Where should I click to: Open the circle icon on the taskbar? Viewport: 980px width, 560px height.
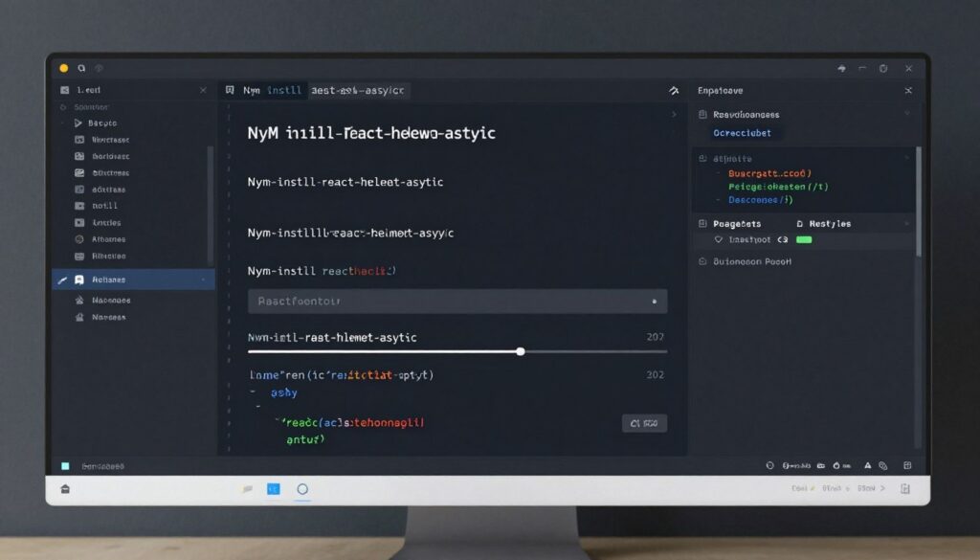(x=302, y=489)
